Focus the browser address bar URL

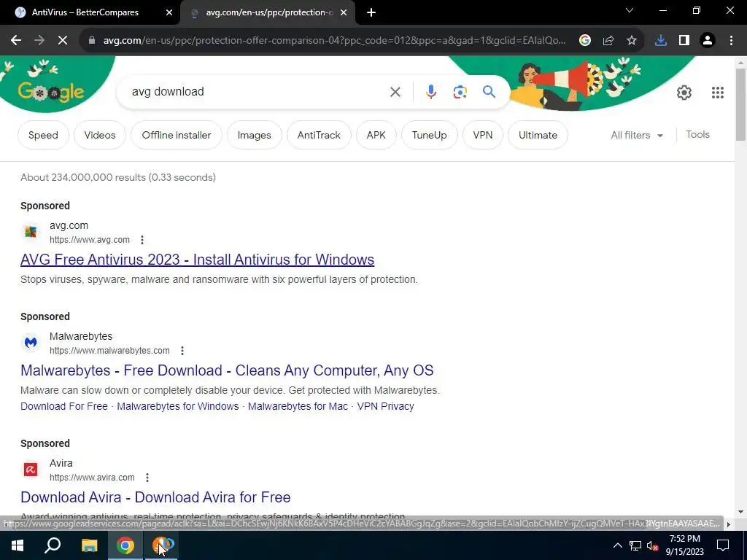point(334,41)
